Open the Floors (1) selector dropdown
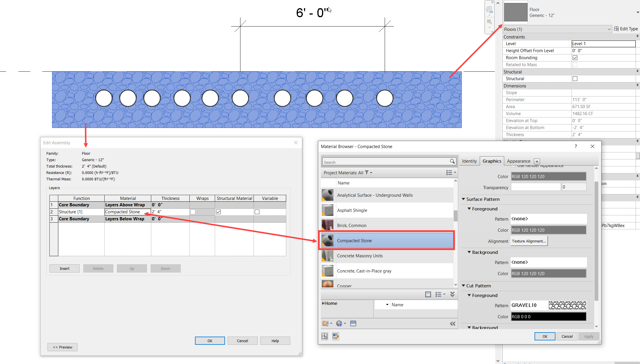640x364 pixels. (x=609, y=29)
